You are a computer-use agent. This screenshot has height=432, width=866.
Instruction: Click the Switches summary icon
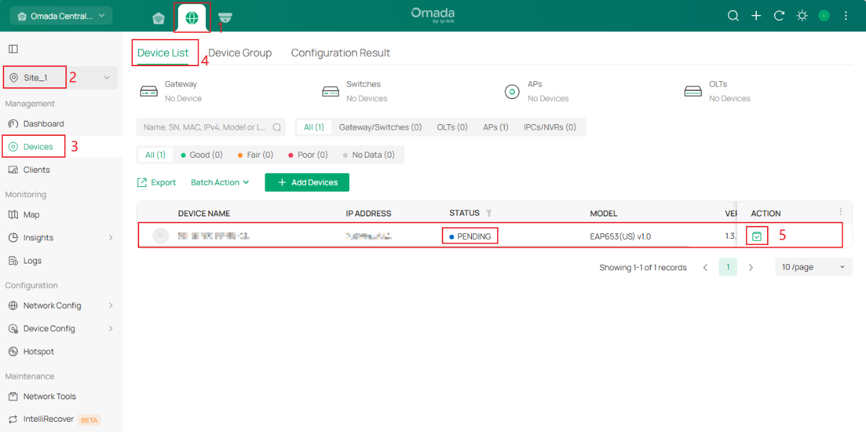coord(330,92)
